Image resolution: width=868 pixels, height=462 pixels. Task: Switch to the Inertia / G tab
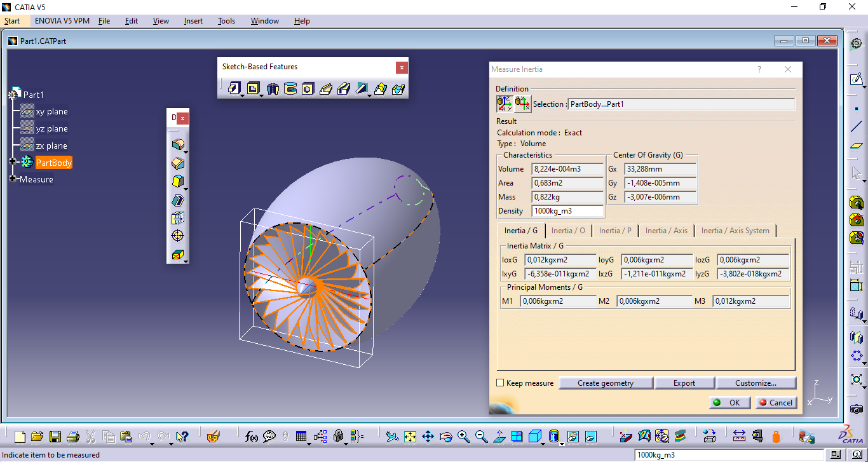coord(520,231)
